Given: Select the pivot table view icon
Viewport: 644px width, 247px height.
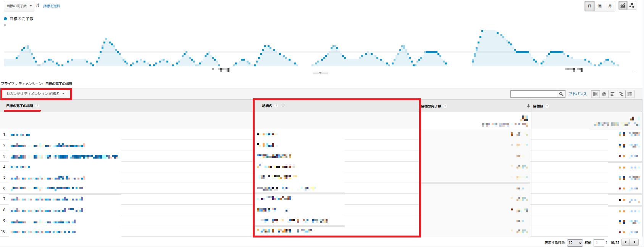Looking at the screenshot, I should point(630,94).
